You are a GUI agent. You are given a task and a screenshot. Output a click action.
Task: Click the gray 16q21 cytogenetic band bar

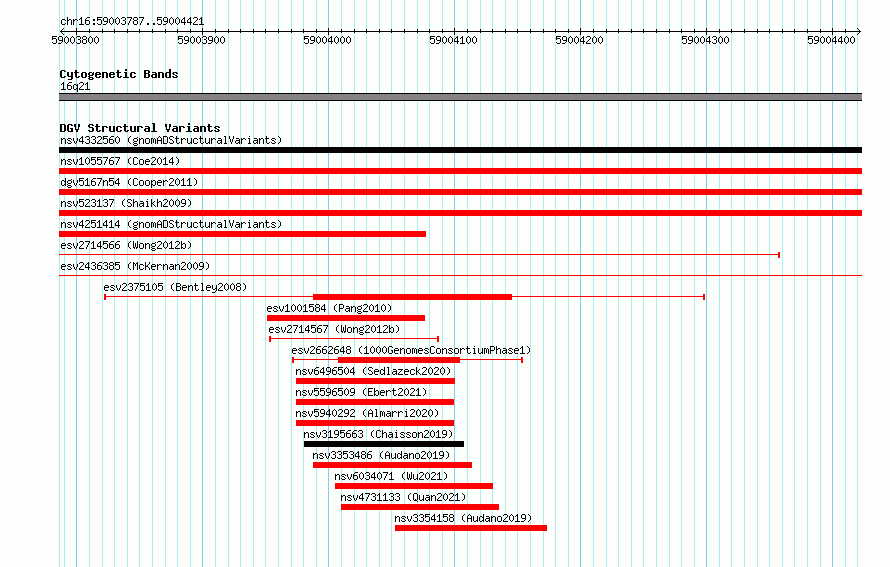pos(460,97)
